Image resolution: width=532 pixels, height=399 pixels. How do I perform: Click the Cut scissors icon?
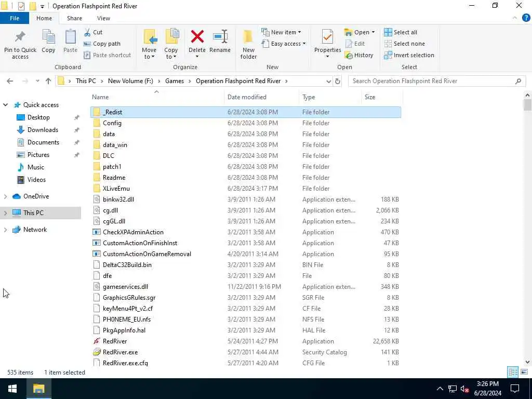pyautogui.click(x=87, y=32)
